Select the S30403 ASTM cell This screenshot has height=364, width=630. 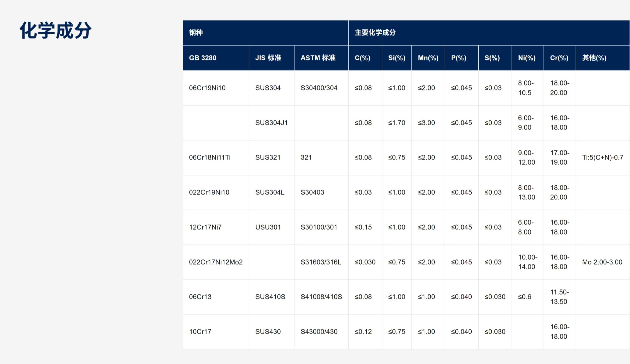click(312, 192)
